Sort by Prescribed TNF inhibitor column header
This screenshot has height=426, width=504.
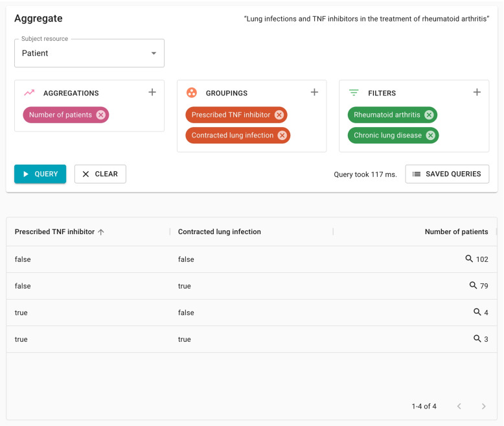coord(55,231)
